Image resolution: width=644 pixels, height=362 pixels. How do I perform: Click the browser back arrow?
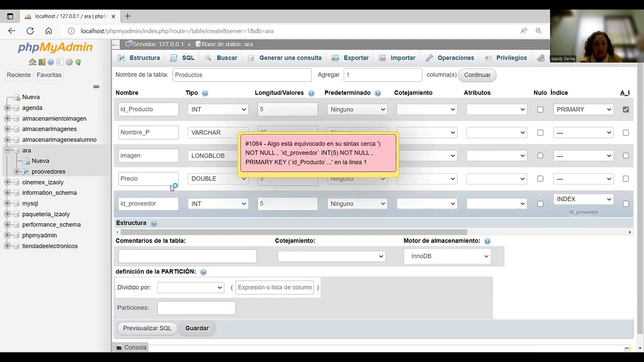[12, 31]
